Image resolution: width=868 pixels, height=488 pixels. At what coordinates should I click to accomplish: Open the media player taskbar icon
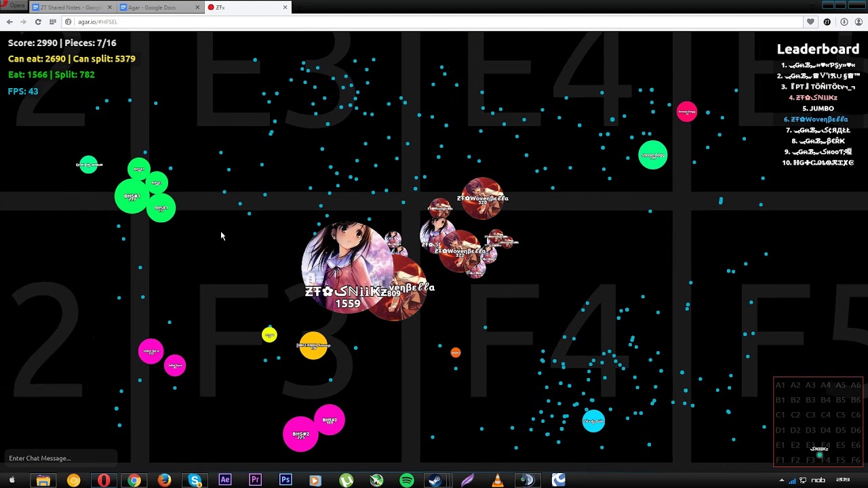(315, 481)
